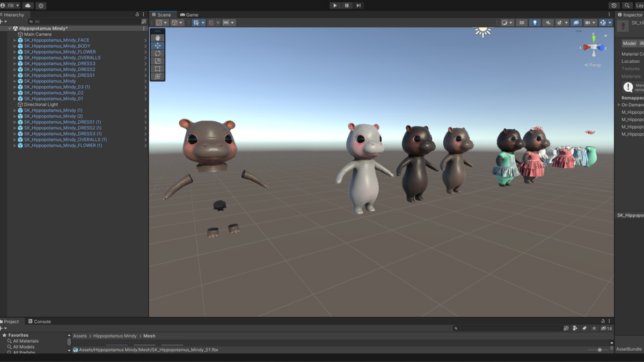
Task: Open Undo History from top bar
Action: coord(614,5)
